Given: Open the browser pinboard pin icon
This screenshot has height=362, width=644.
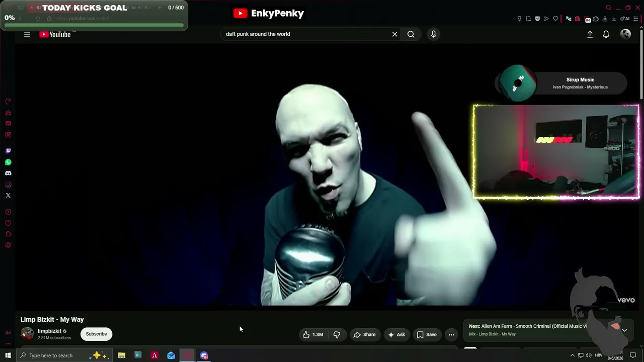Looking at the screenshot, I should coord(519,19).
